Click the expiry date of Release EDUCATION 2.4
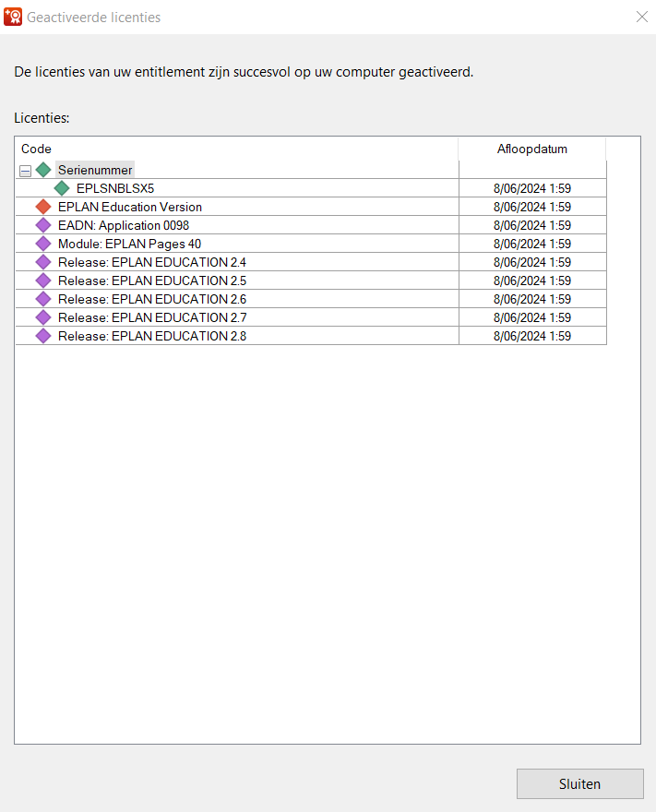 click(x=531, y=263)
